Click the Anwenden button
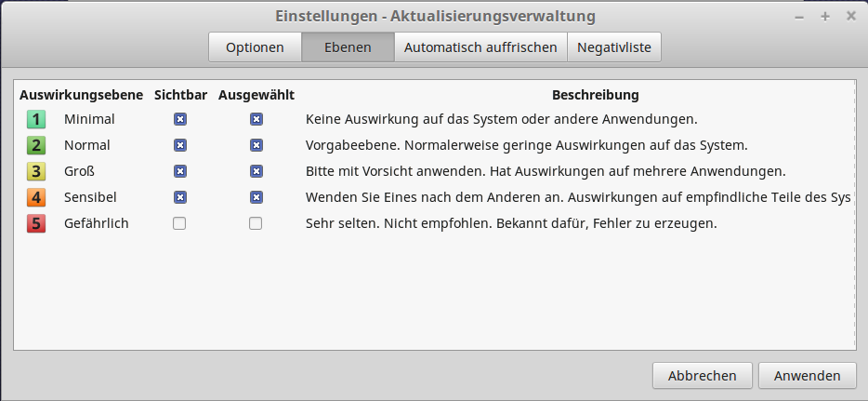The width and height of the screenshot is (868, 401). (x=807, y=376)
